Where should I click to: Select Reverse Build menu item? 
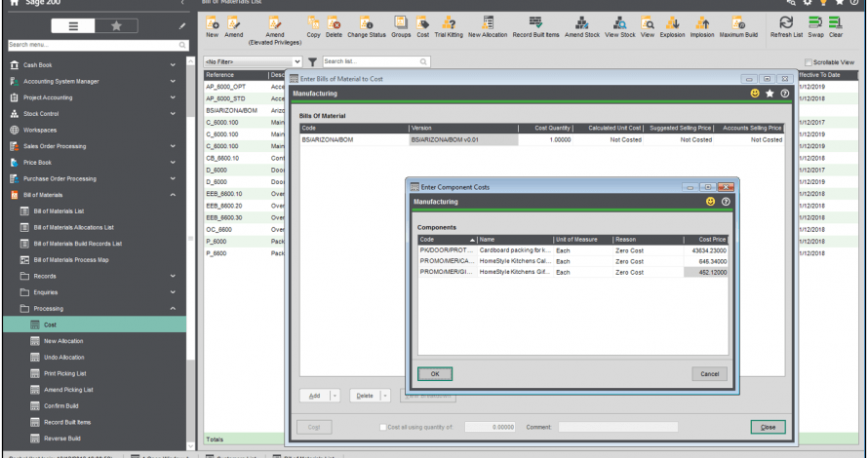point(62,439)
